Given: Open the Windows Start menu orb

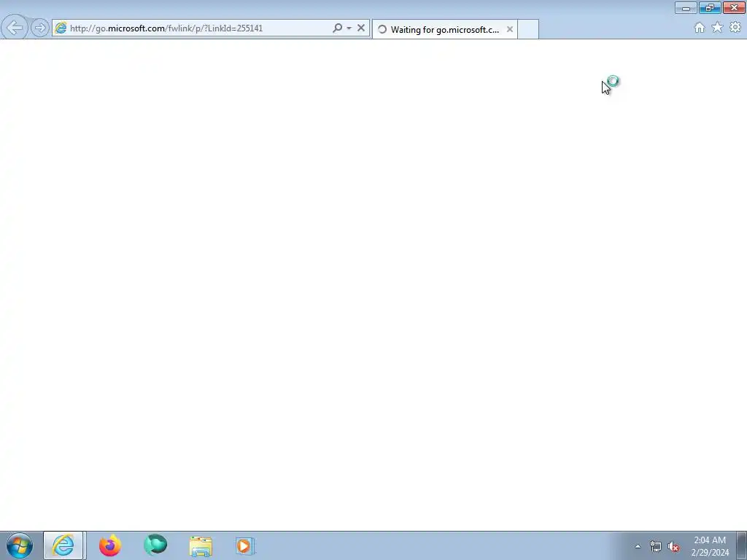Looking at the screenshot, I should (20, 545).
